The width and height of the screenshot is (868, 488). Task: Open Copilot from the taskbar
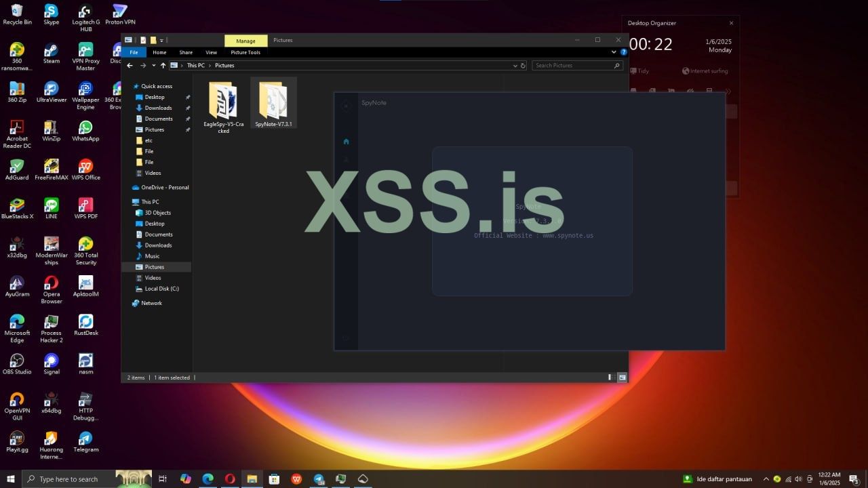click(x=185, y=479)
